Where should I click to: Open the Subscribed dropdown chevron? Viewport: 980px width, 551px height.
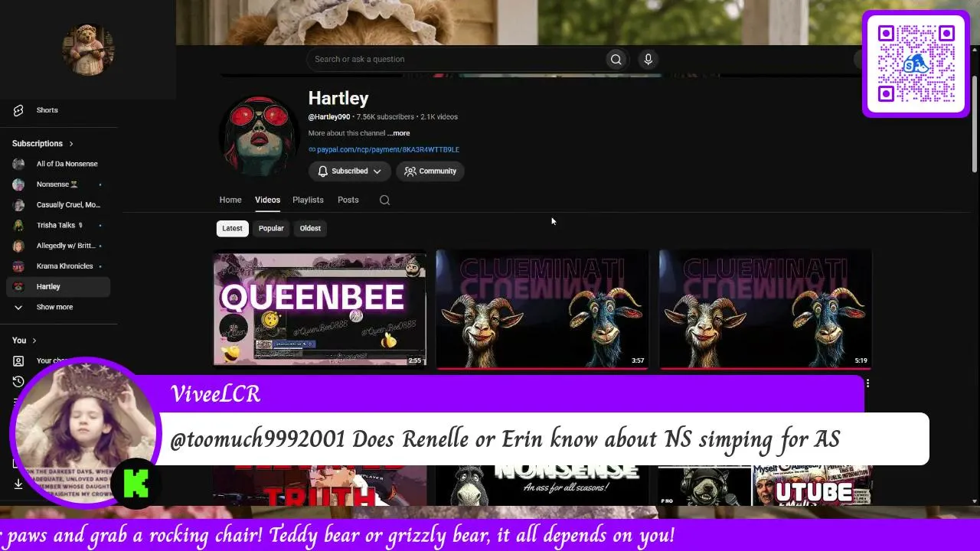pyautogui.click(x=377, y=171)
